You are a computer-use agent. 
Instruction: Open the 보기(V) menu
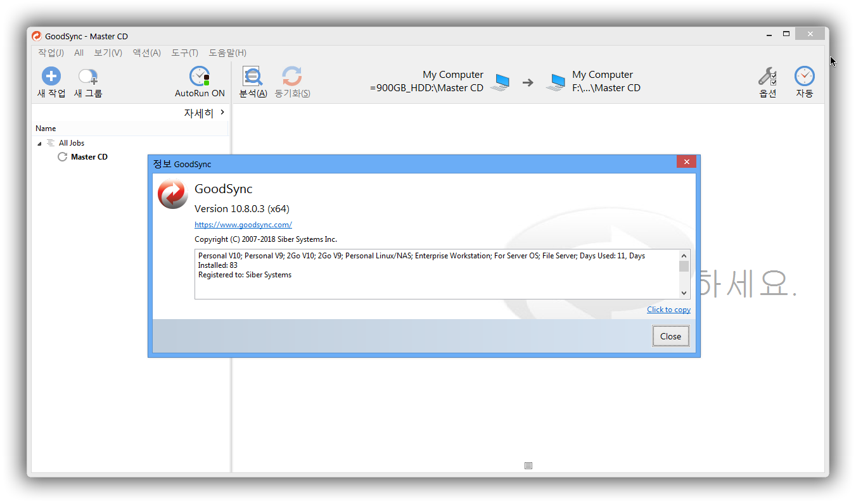point(108,53)
